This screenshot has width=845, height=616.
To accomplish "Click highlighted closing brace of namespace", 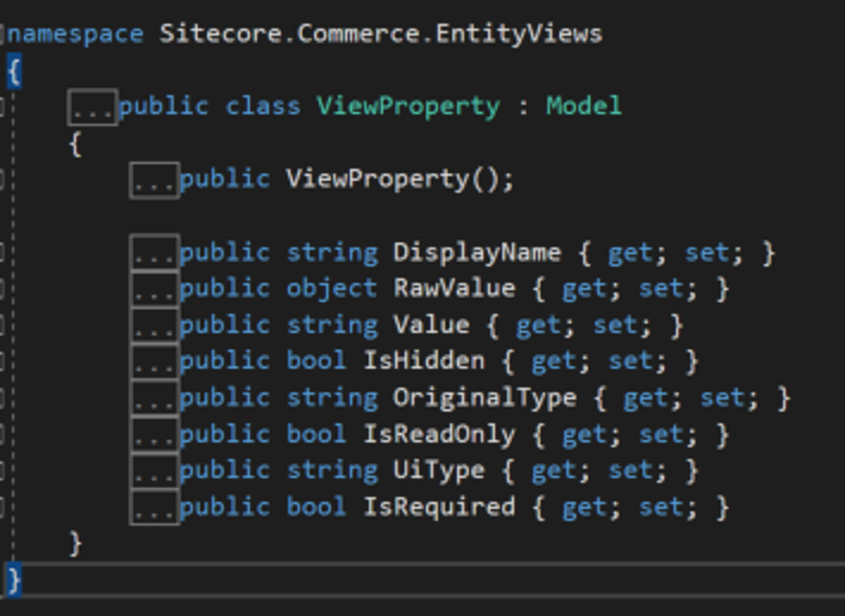I will pos(14,579).
